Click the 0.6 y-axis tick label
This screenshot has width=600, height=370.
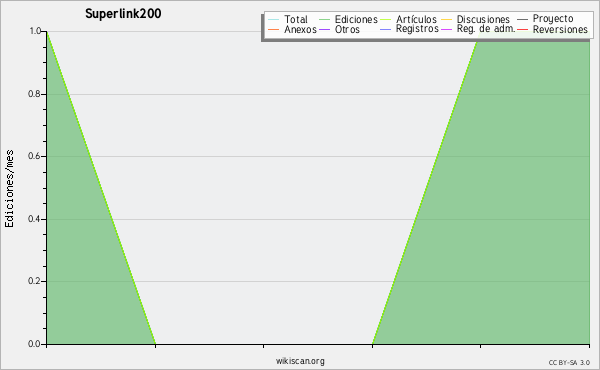tap(34, 156)
